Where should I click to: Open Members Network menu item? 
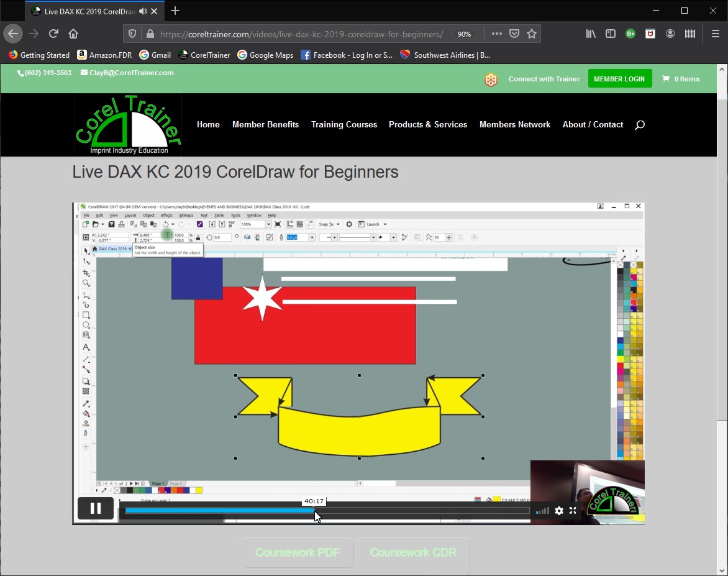(515, 124)
